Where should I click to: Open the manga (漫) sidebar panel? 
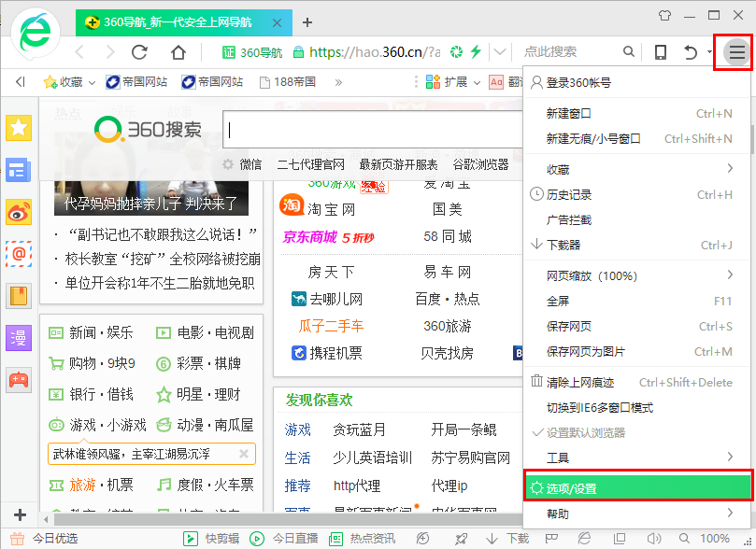pos(19,338)
